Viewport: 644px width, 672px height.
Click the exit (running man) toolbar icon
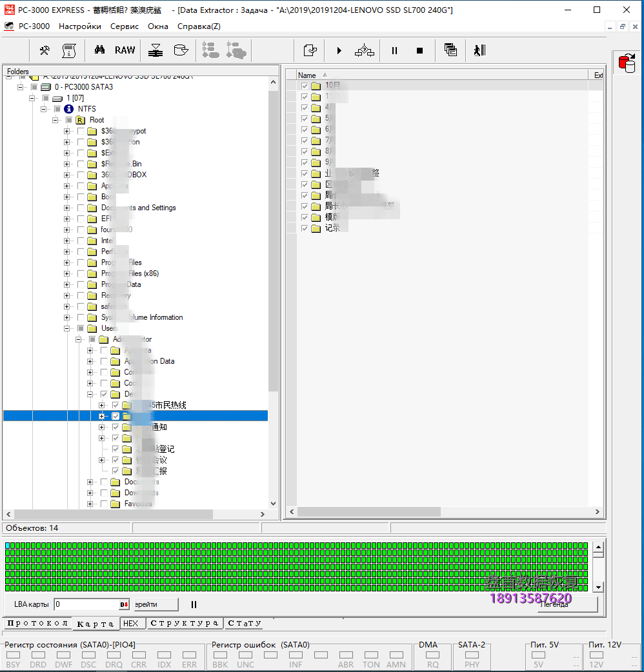[x=479, y=50]
